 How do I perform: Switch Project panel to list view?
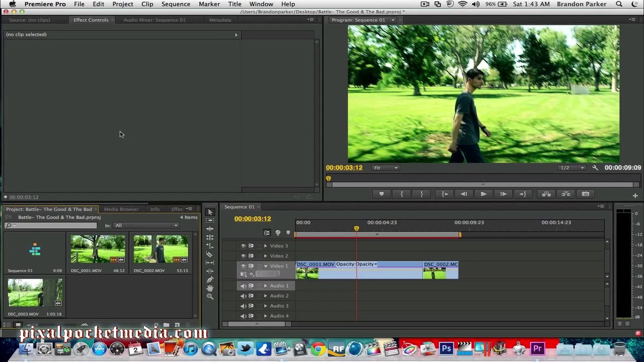8,325
